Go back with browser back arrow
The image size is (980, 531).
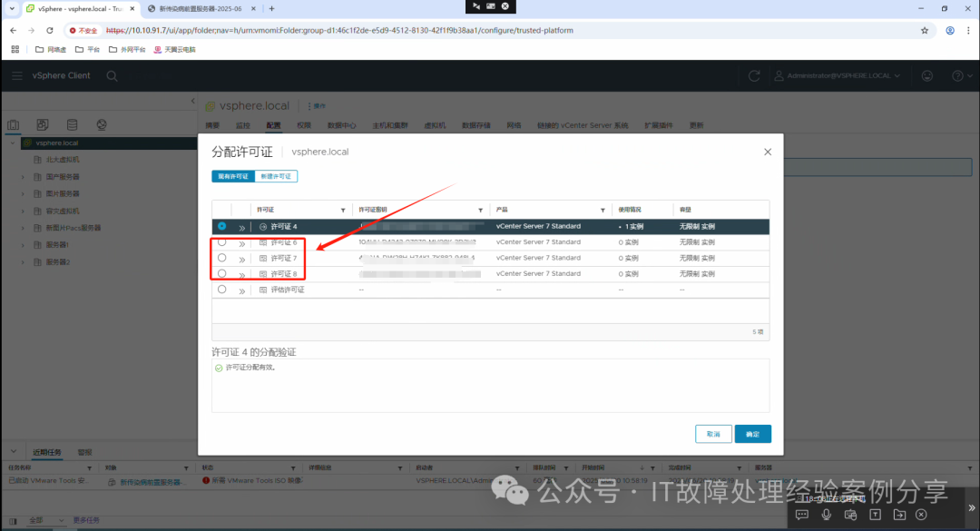point(13,30)
